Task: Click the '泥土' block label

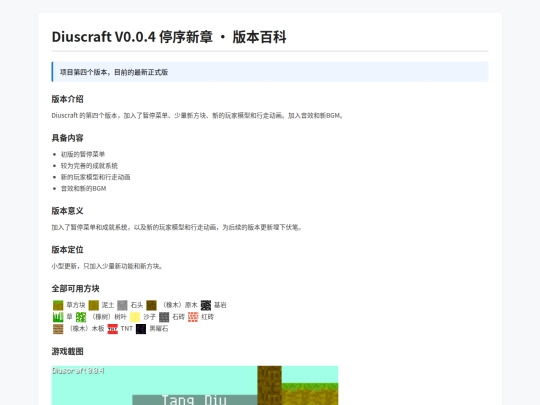Action: tap(108, 305)
